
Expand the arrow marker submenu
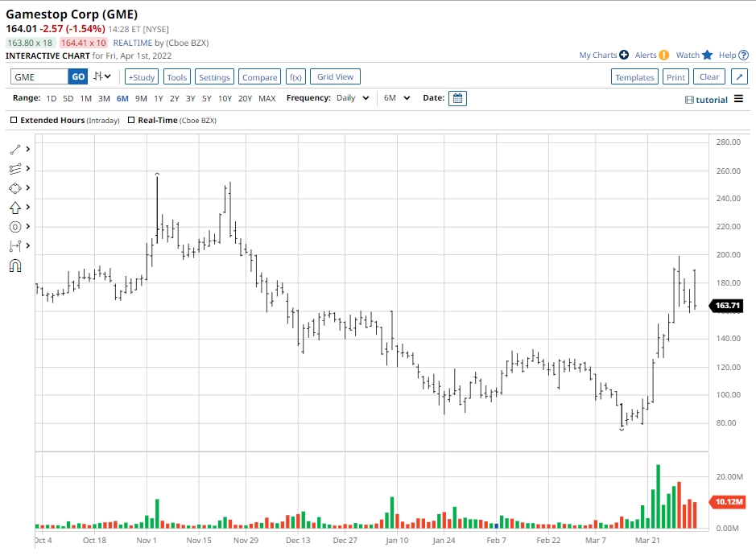click(28, 208)
